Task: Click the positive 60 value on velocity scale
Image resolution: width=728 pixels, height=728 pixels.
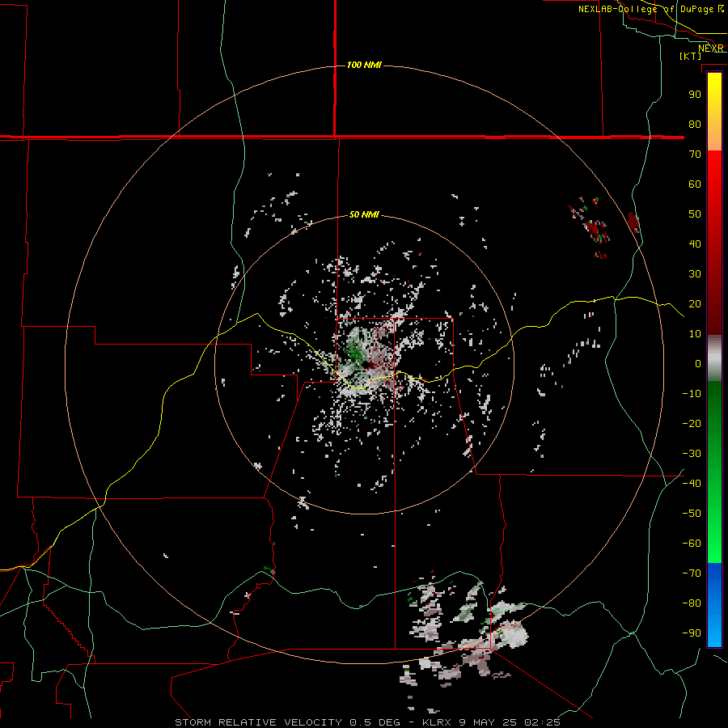Action: click(695, 184)
